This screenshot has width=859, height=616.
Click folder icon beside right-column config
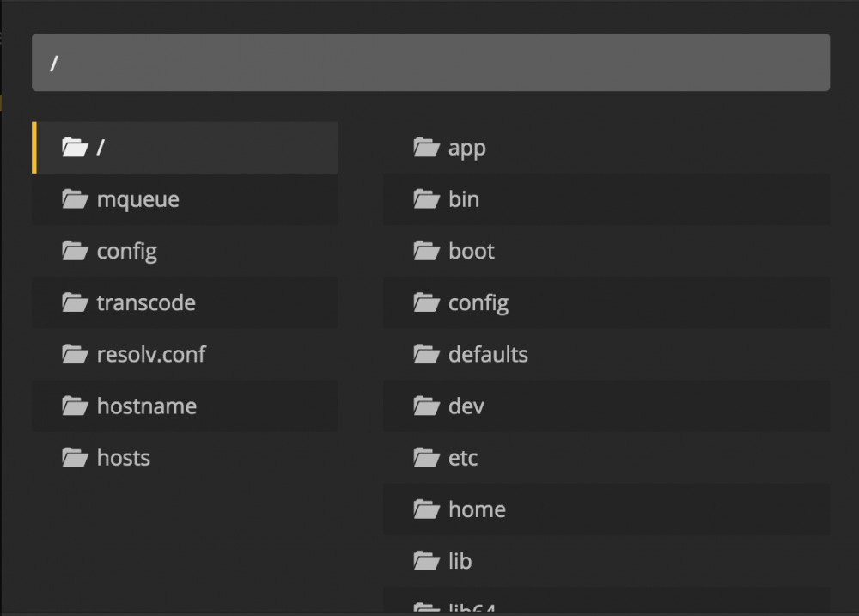(426, 302)
